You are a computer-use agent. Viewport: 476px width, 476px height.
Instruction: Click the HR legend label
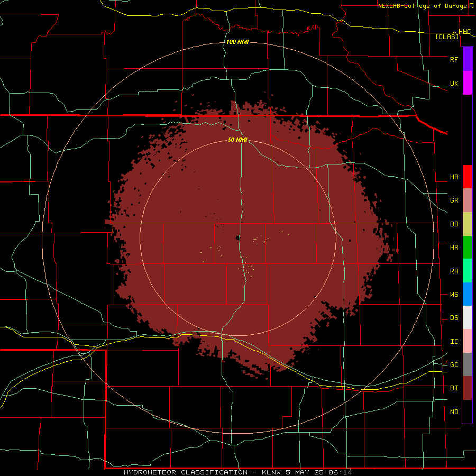[x=454, y=248]
